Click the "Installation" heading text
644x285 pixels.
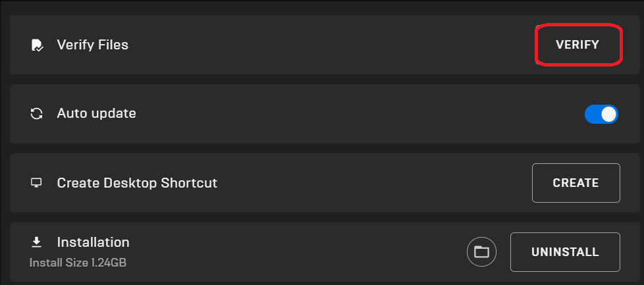(93, 242)
